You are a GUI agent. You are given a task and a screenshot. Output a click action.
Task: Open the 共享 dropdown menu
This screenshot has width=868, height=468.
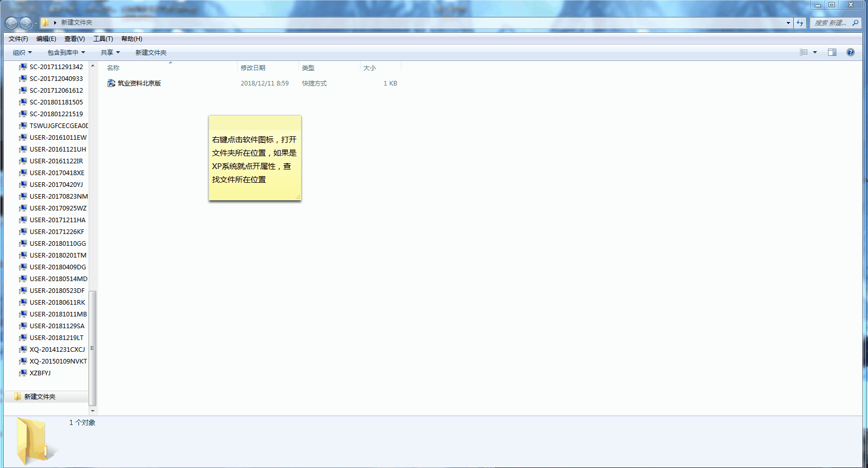pos(110,53)
